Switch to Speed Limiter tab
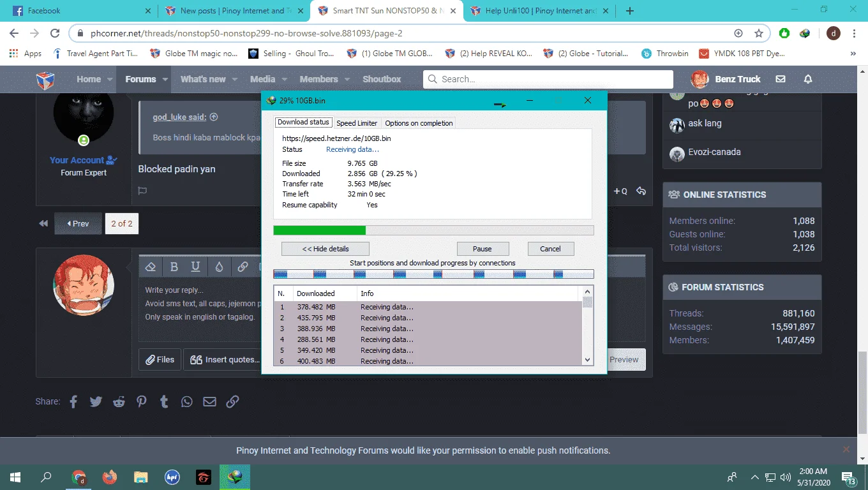 (357, 123)
